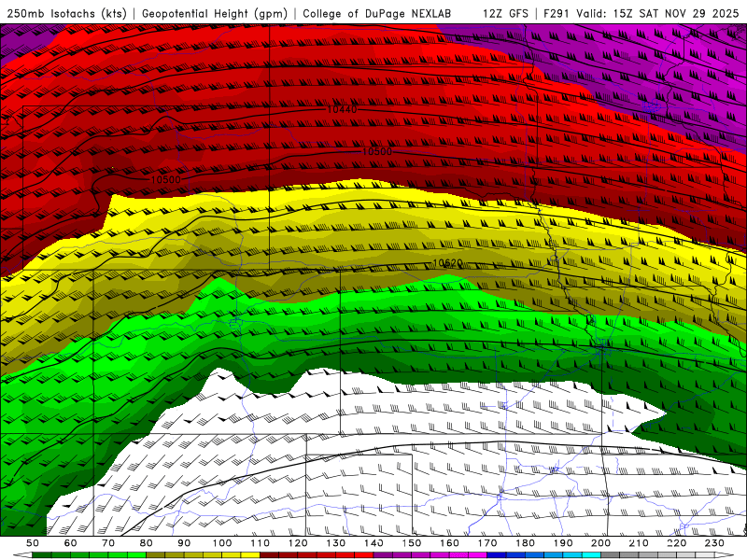The height and width of the screenshot is (560, 747).
Task: Click the "250mb Isotachs (kts)" title text
Action: click(x=67, y=14)
